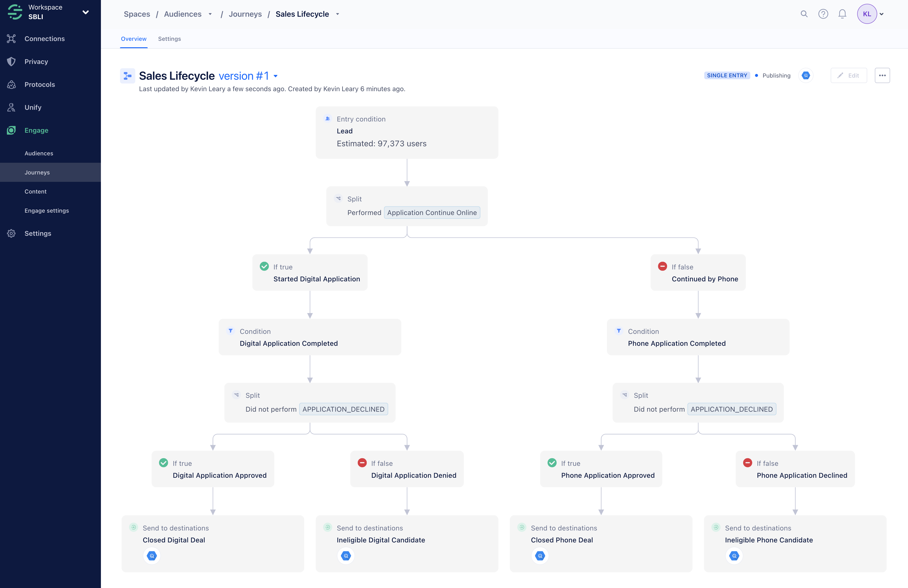908x588 pixels.
Task: Click the help question mark icon
Action: [x=823, y=14]
